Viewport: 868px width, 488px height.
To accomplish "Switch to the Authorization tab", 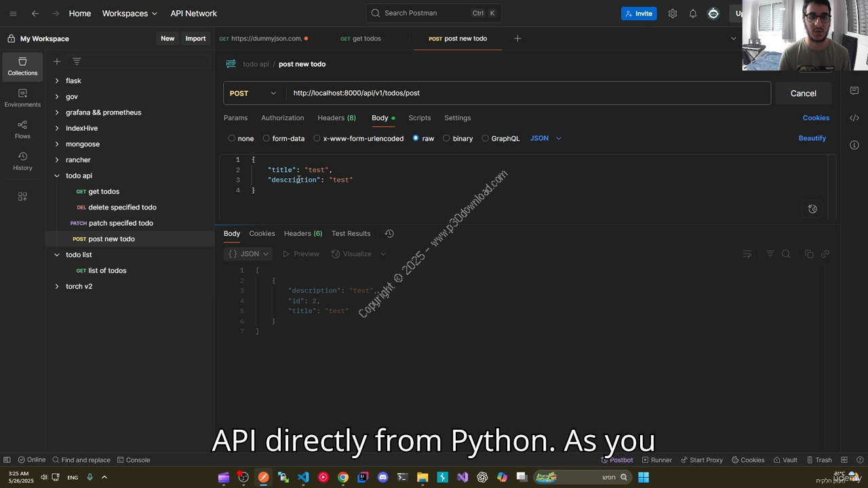I will [x=282, y=118].
